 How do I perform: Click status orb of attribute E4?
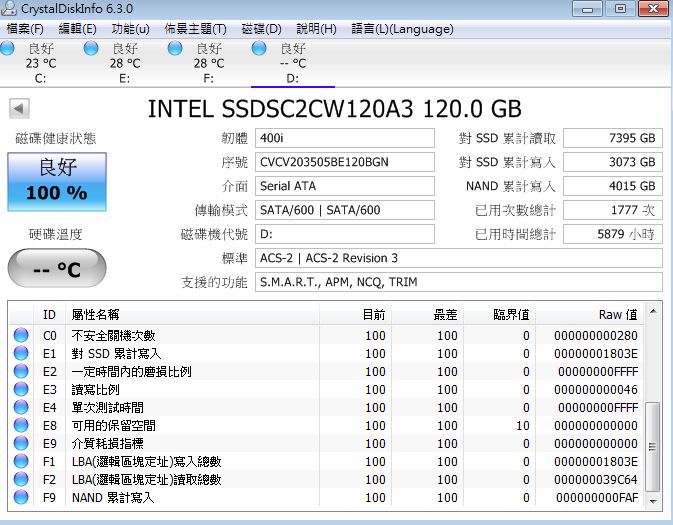click(21, 407)
